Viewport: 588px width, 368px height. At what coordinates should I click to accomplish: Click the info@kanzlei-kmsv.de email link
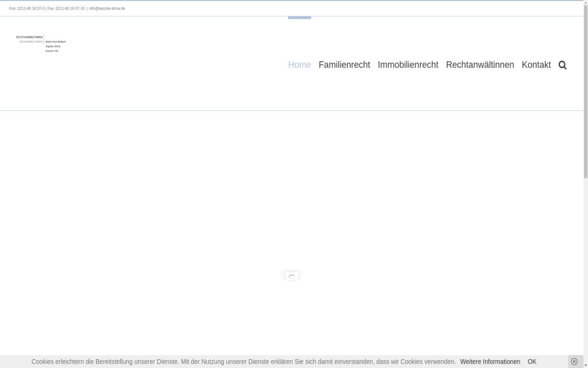click(x=107, y=8)
